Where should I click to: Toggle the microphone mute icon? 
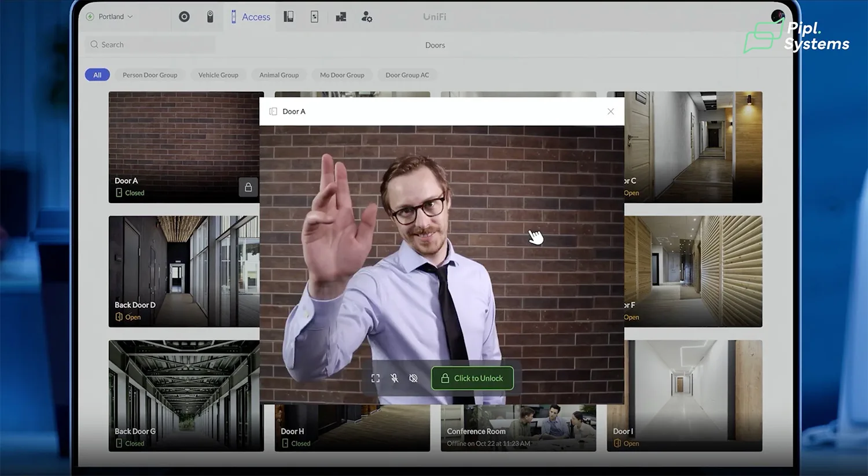[394, 378]
